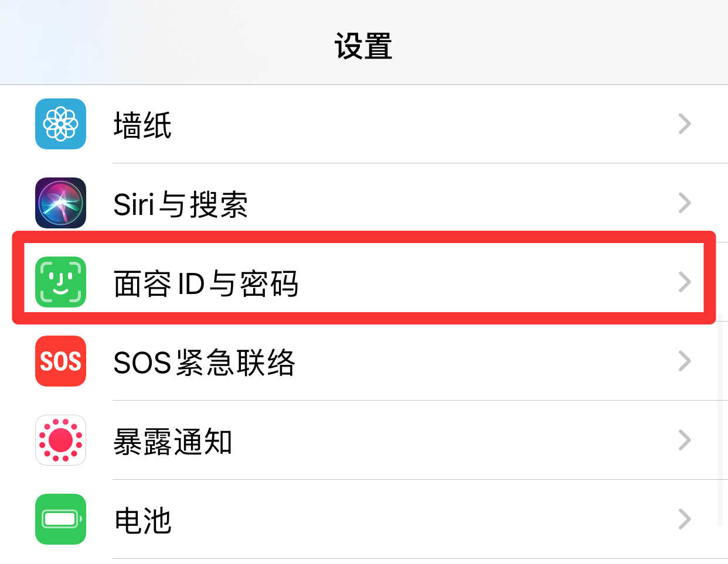Tap the 暴露通知 red dotted icon
Screen dimensions: 728x564
(x=60, y=440)
